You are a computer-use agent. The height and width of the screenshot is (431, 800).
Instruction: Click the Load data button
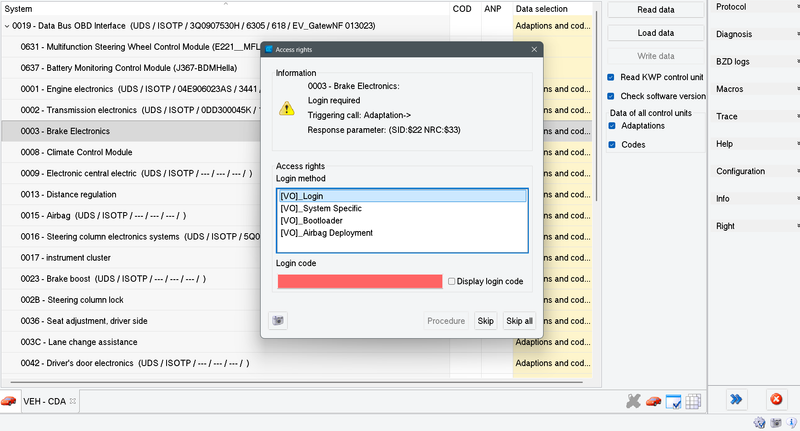pyautogui.click(x=655, y=33)
